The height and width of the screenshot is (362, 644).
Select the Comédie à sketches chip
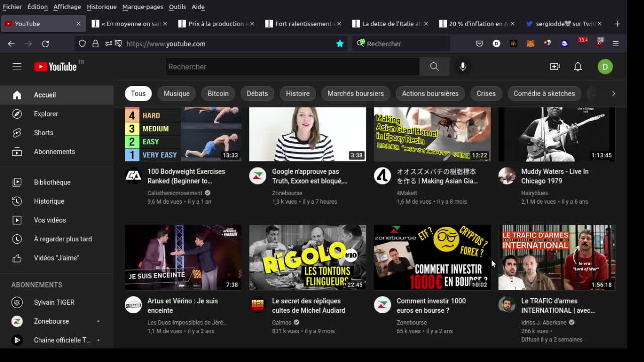point(544,94)
